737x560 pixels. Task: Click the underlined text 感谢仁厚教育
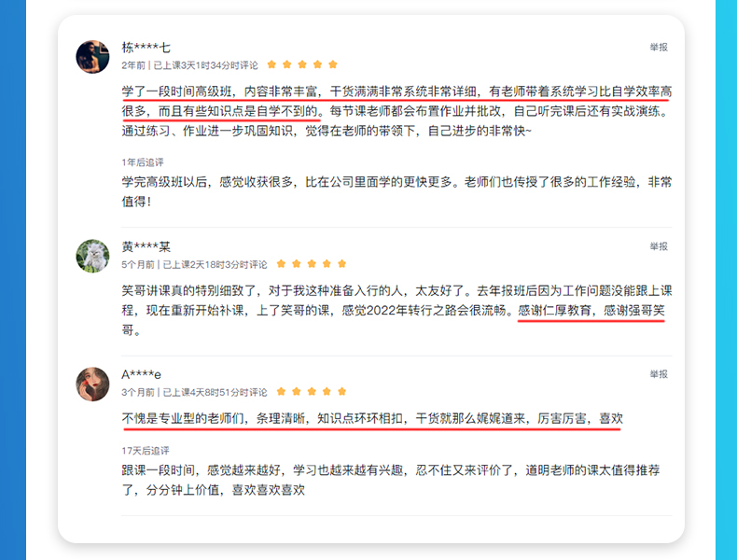[x=554, y=311]
